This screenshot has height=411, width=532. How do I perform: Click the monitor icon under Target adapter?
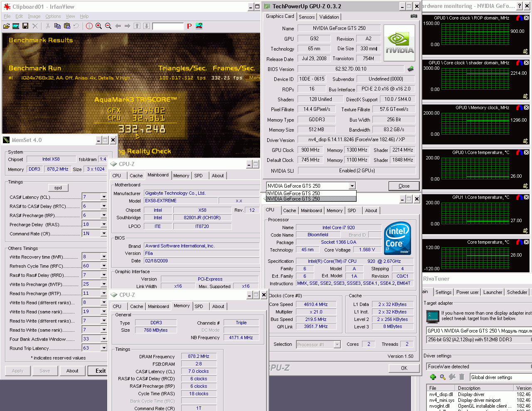[x=433, y=316]
